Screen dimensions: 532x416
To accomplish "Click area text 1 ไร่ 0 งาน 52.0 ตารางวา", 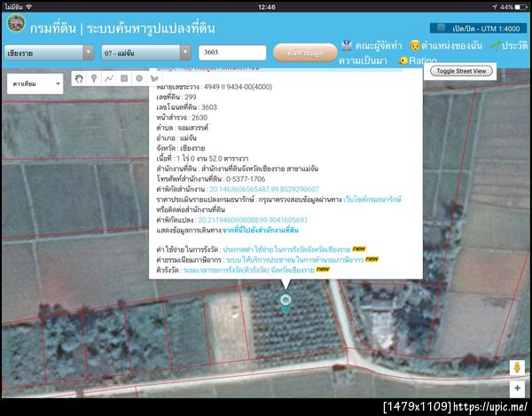I will coord(212,159).
